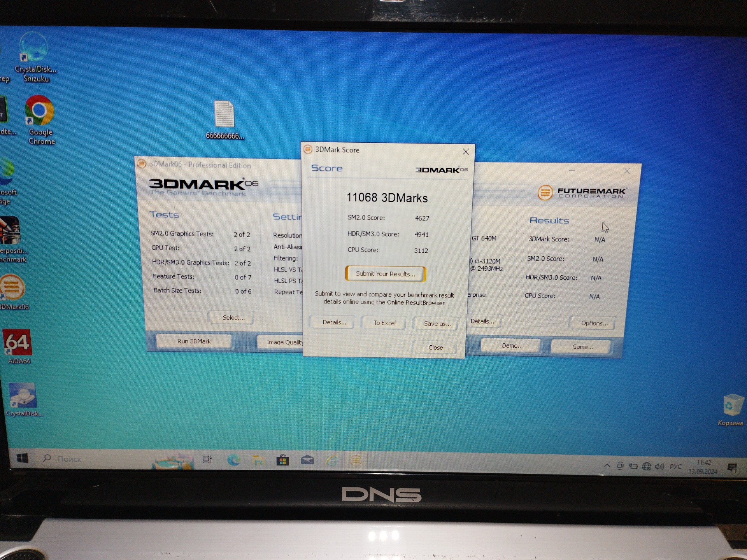
Task: Click the Futuremark Corporation logo
Action: coord(582,192)
